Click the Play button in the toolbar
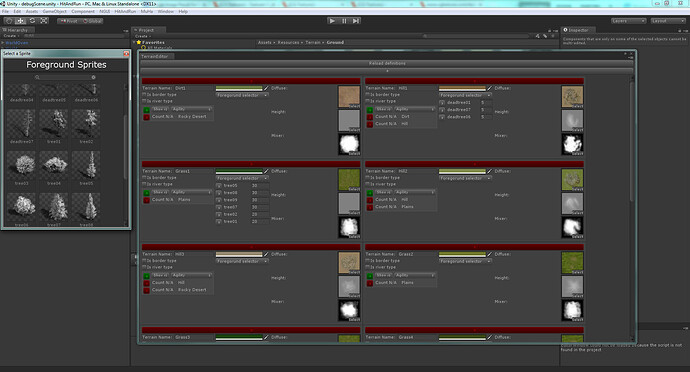This screenshot has height=372, width=690. pos(332,21)
